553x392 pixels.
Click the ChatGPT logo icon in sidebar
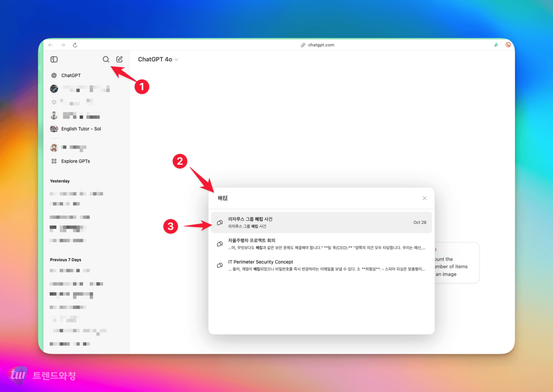pos(54,75)
